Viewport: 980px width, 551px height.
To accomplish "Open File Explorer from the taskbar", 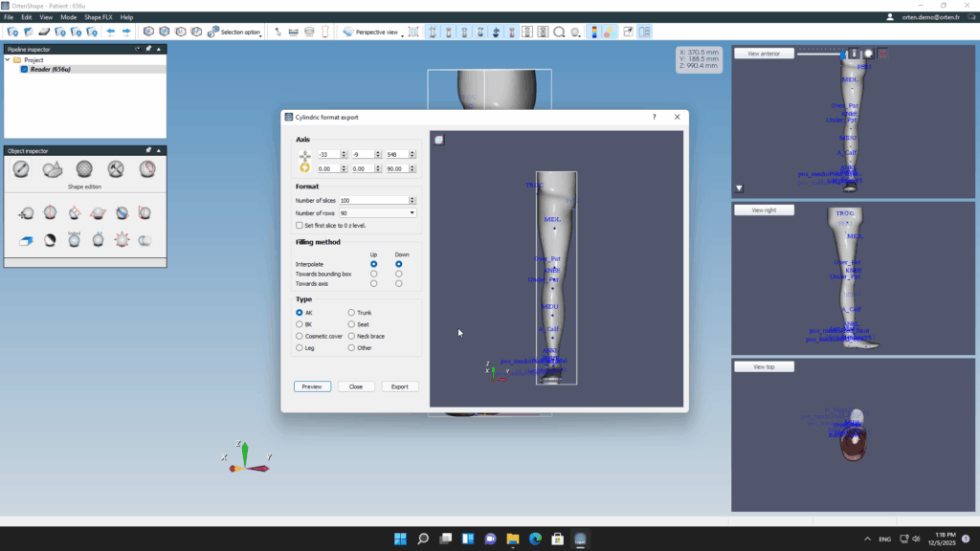I will (512, 540).
